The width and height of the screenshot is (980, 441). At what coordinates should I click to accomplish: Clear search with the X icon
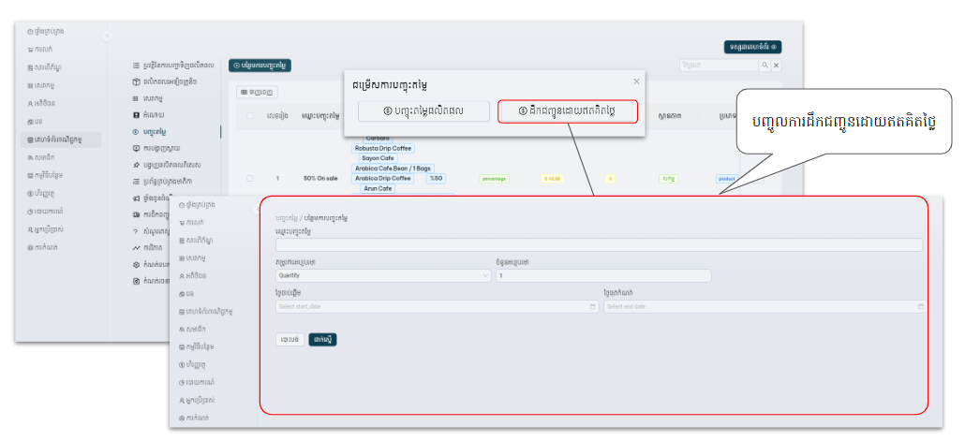tap(776, 65)
